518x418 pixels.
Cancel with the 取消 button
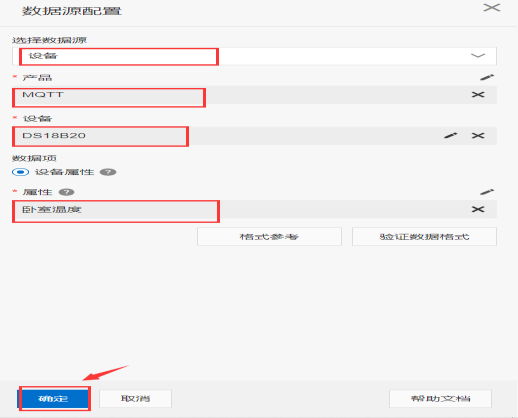point(135,399)
